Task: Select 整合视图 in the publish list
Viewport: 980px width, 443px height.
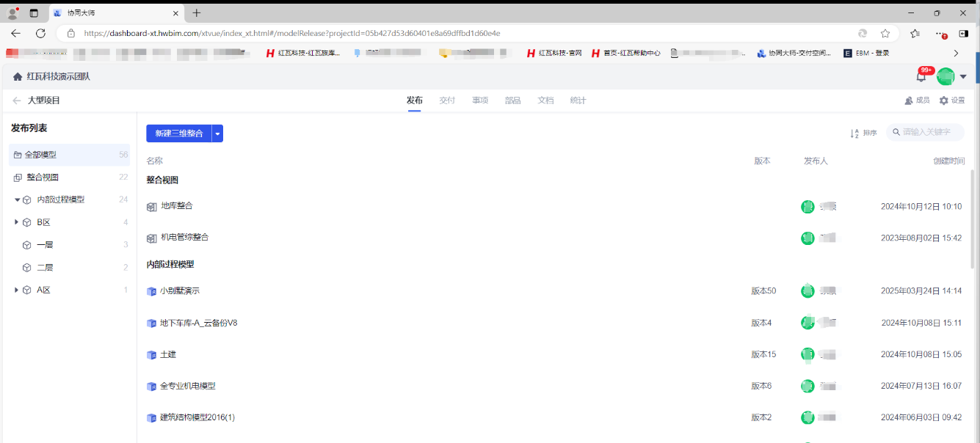Action: pos(43,177)
